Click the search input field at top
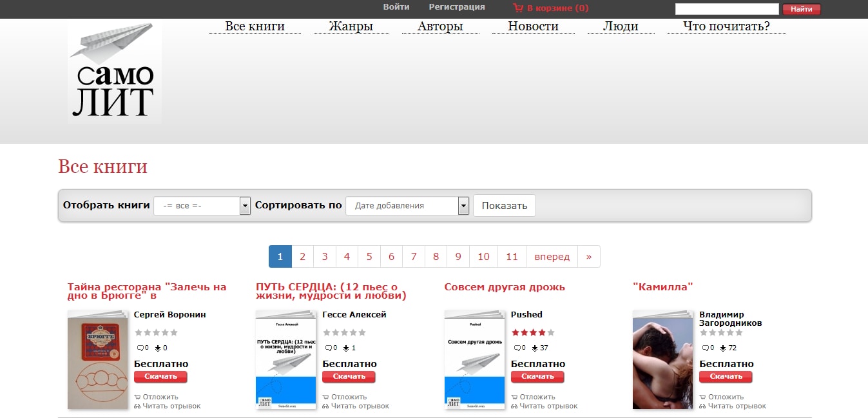This screenshot has width=868, height=420. [x=726, y=9]
